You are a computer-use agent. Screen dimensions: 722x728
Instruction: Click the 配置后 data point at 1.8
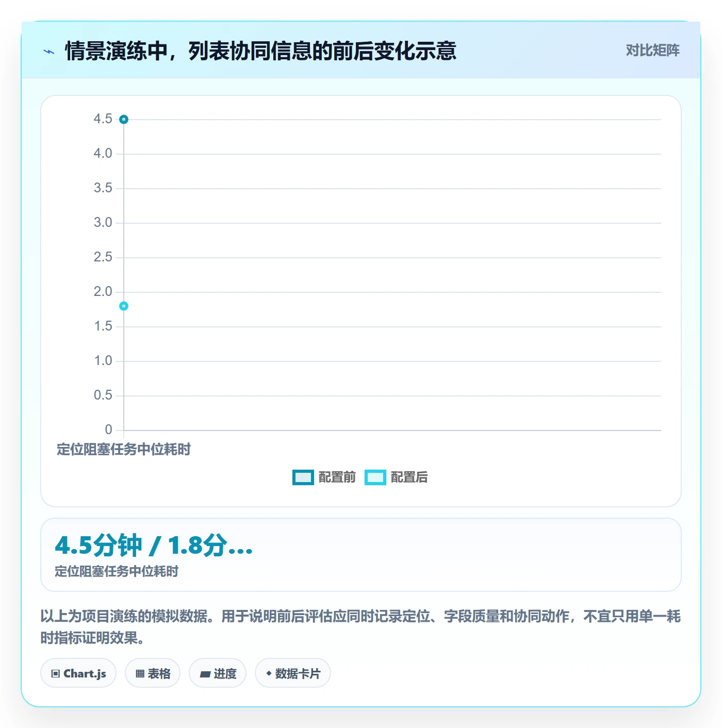click(124, 306)
